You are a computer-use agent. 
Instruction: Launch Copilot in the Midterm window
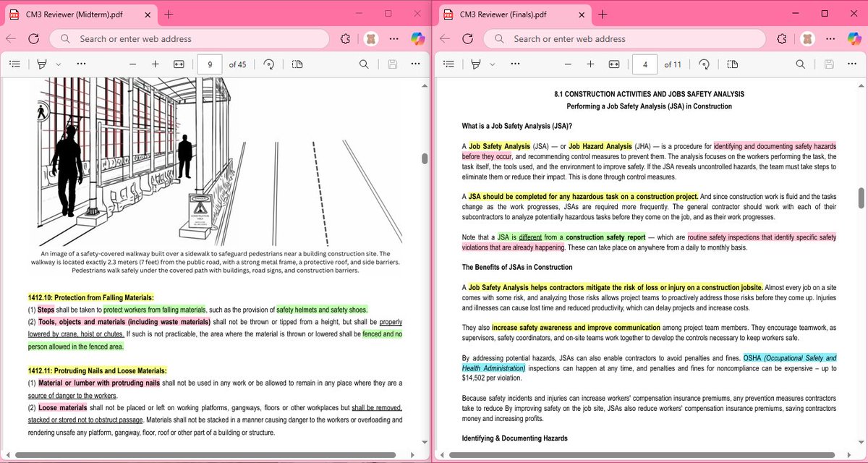click(x=417, y=39)
